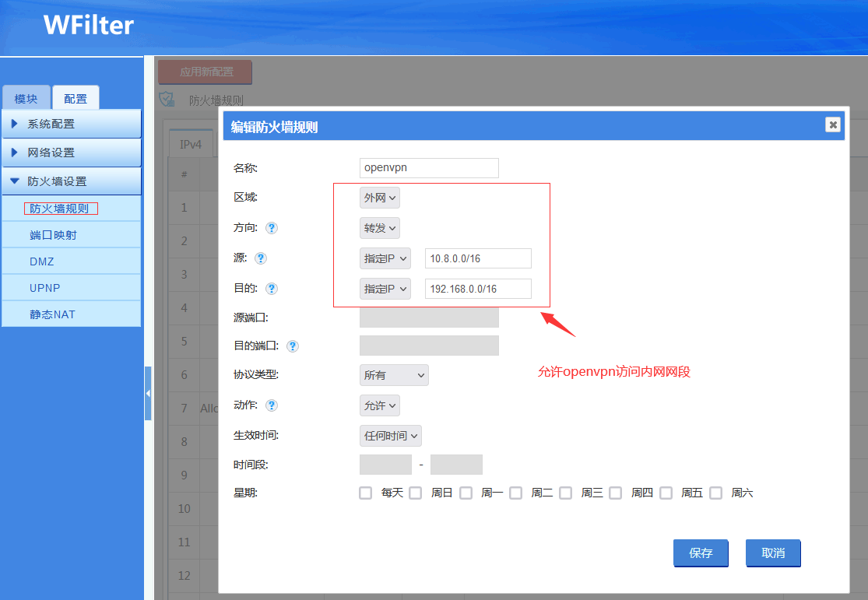The width and height of the screenshot is (868, 600).
Task: Open the 生效时间 dropdown
Action: point(391,436)
